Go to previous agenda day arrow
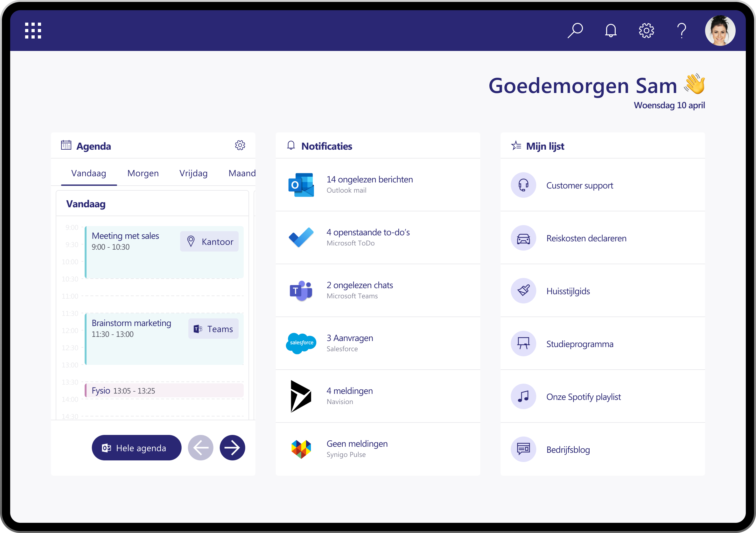 [x=200, y=448]
